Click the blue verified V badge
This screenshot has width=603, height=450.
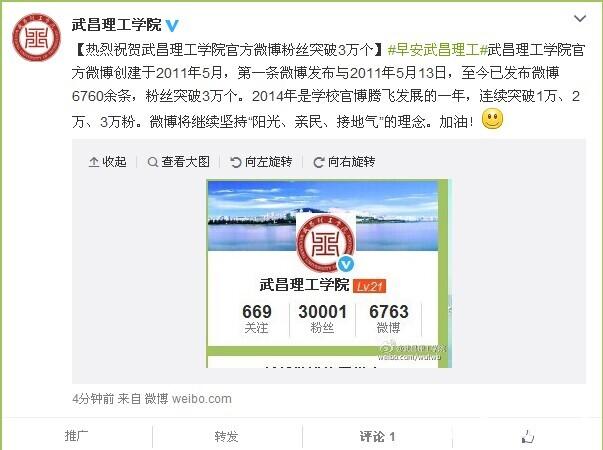[x=172, y=25]
